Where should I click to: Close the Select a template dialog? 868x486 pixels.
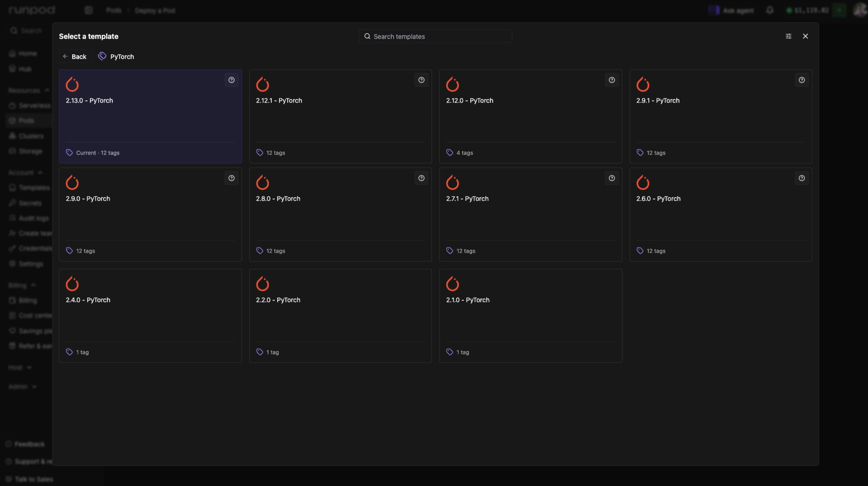(x=805, y=36)
